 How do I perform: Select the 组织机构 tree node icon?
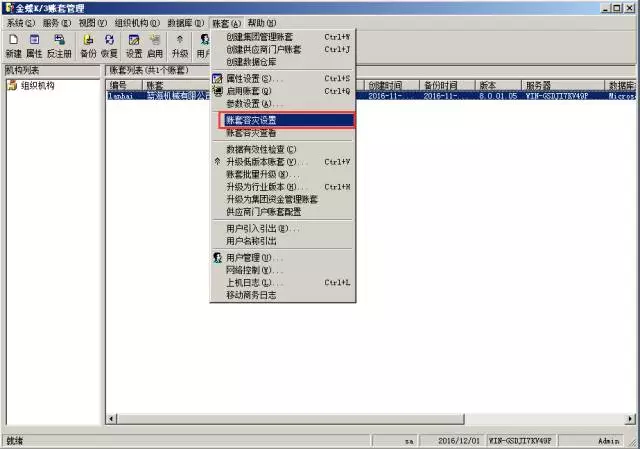click(13, 85)
